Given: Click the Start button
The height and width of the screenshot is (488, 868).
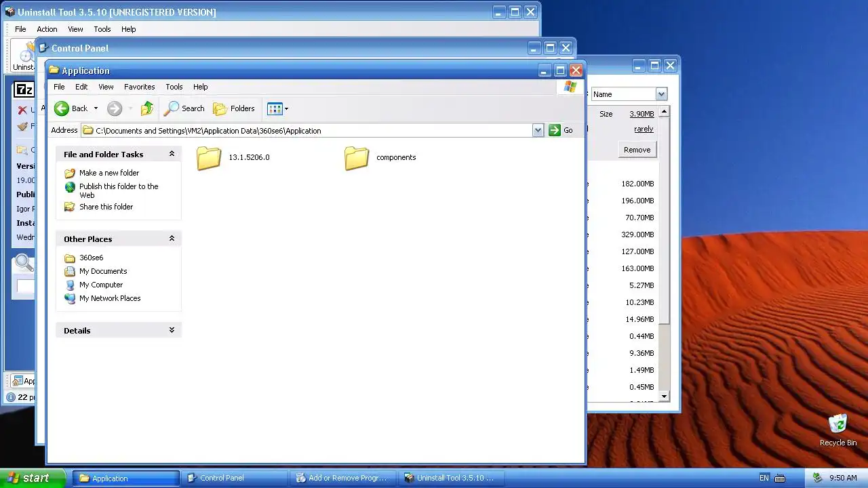Looking at the screenshot, I should click(x=33, y=478).
